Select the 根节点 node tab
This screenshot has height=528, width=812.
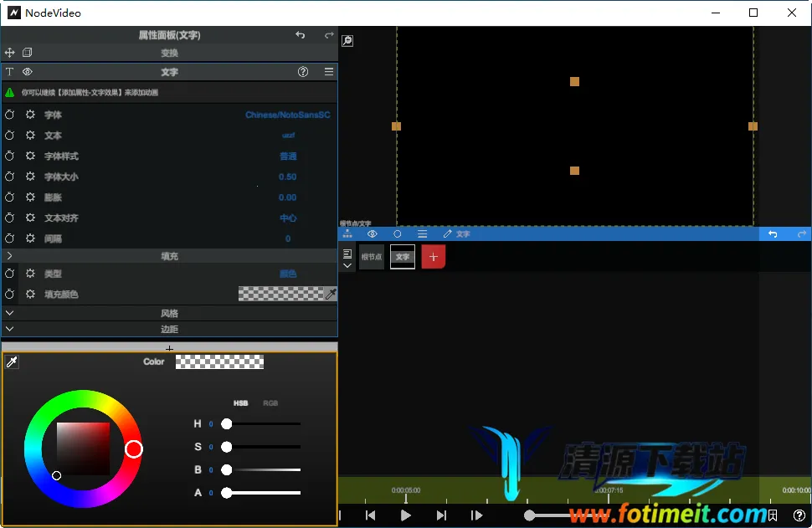point(372,257)
